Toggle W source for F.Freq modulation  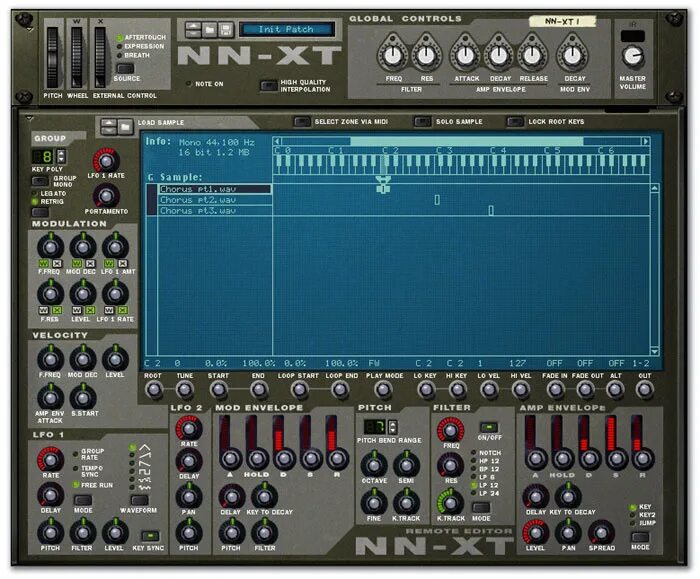(x=43, y=263)
